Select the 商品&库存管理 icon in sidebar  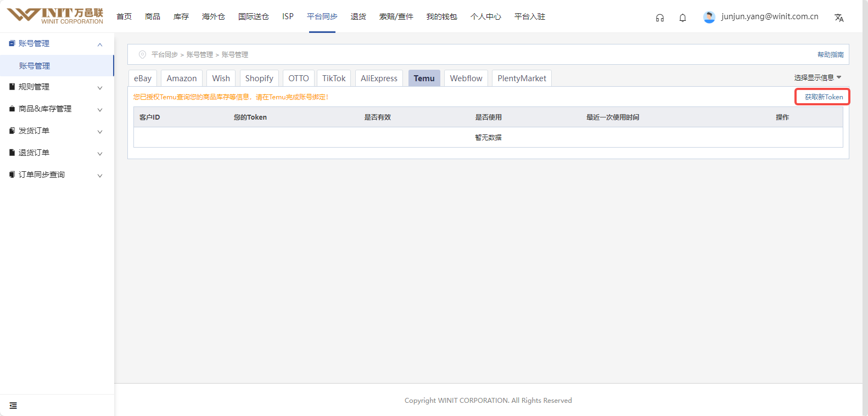[12, 109]
